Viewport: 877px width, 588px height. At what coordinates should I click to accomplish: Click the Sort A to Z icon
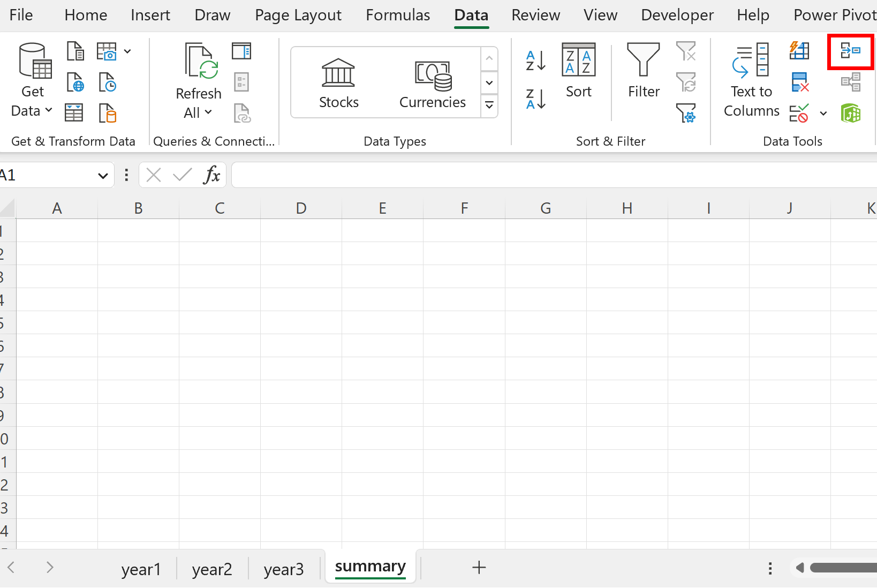(x=536, y=61)
